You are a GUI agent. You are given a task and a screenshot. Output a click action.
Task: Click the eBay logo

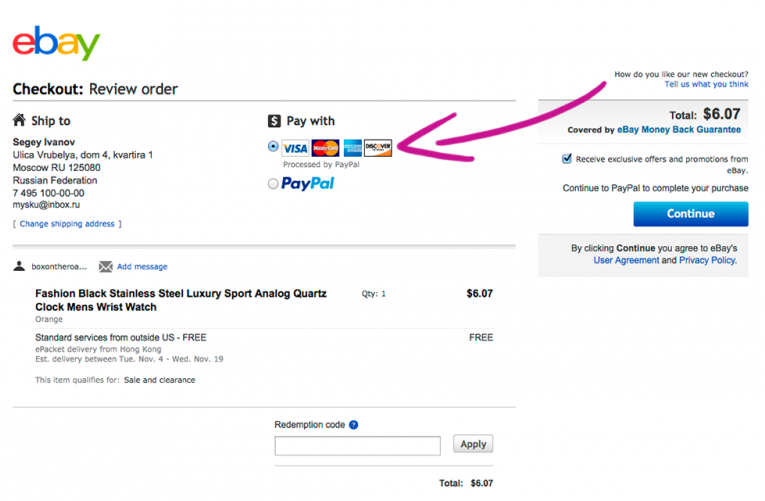56,43
